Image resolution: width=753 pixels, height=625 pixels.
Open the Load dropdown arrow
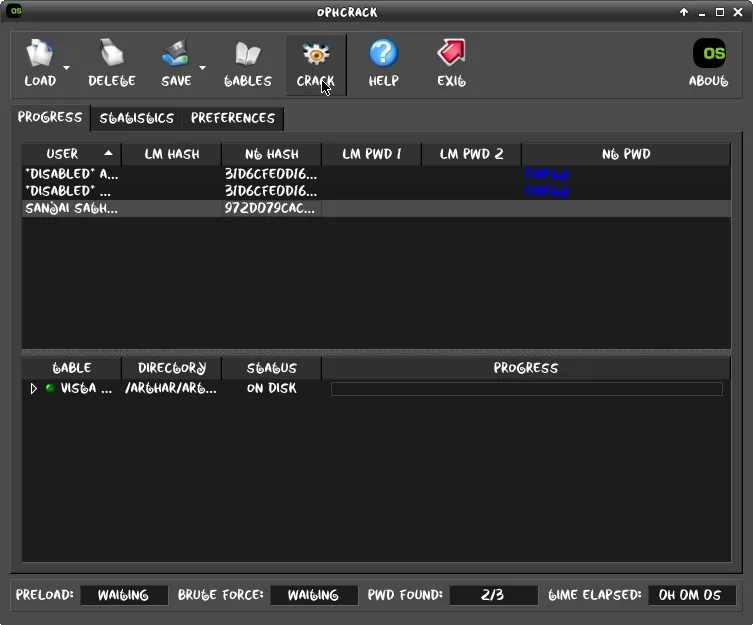(x=66, y=68)
